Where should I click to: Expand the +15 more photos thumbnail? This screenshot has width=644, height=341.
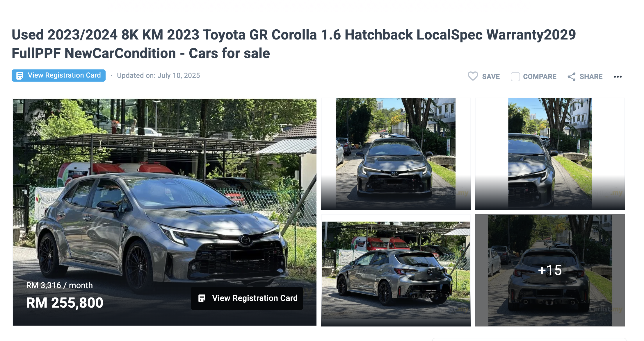pos(550,270)
